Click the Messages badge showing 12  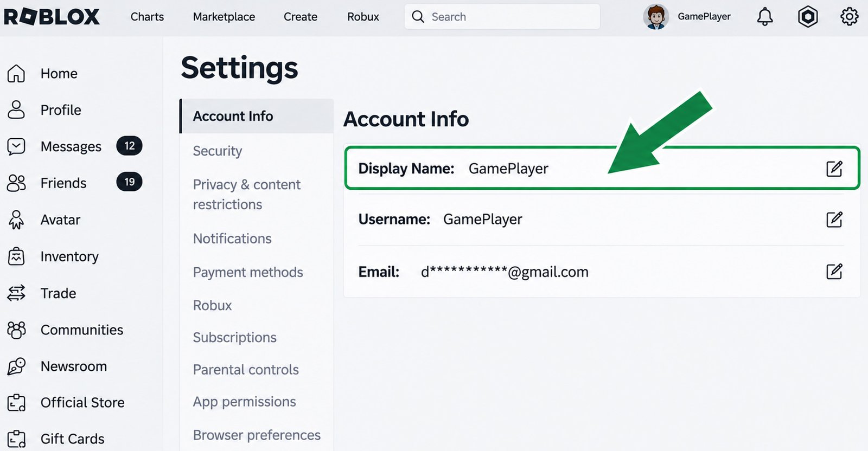pos(129,146)
